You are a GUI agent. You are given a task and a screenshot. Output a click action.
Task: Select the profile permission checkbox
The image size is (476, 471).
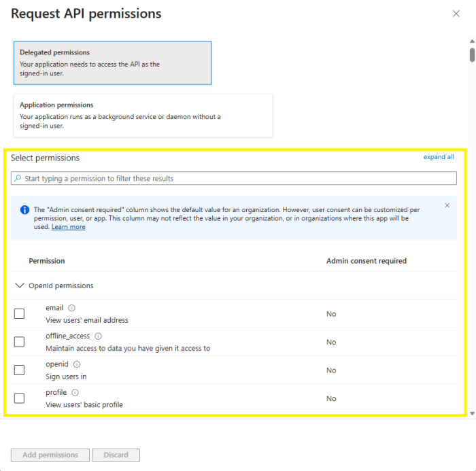pyautogui.click(x=19, y=398)
